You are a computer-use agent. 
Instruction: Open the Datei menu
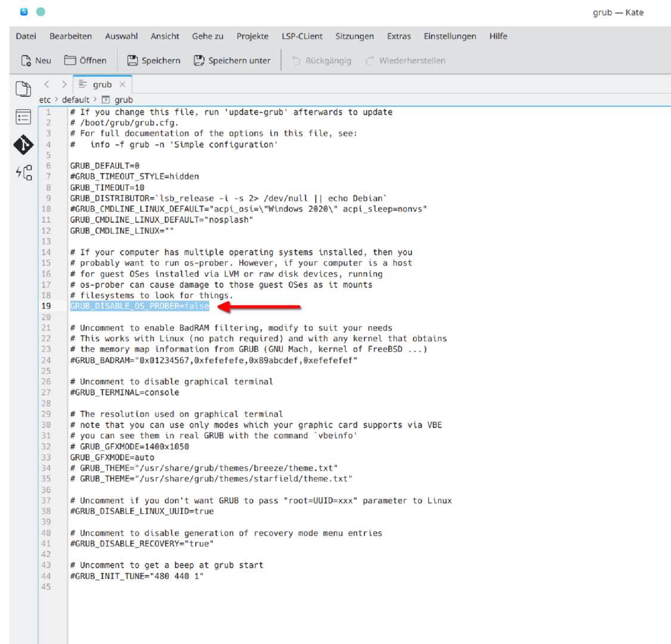(26, 36)
